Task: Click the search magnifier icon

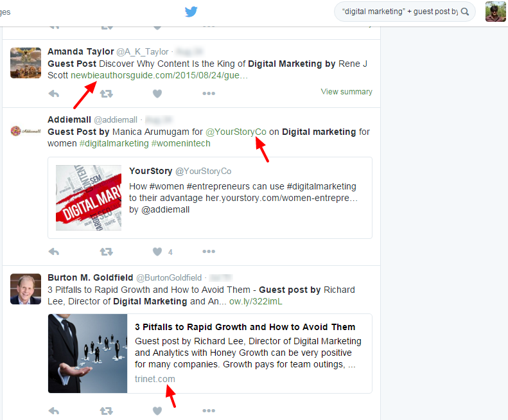Action: (x=465, y=12)
